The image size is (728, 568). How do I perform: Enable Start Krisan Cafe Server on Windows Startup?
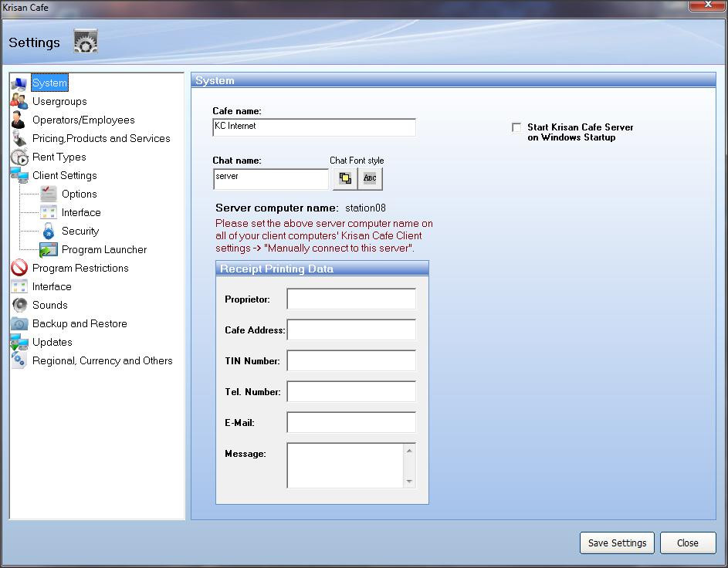point(516,127)
